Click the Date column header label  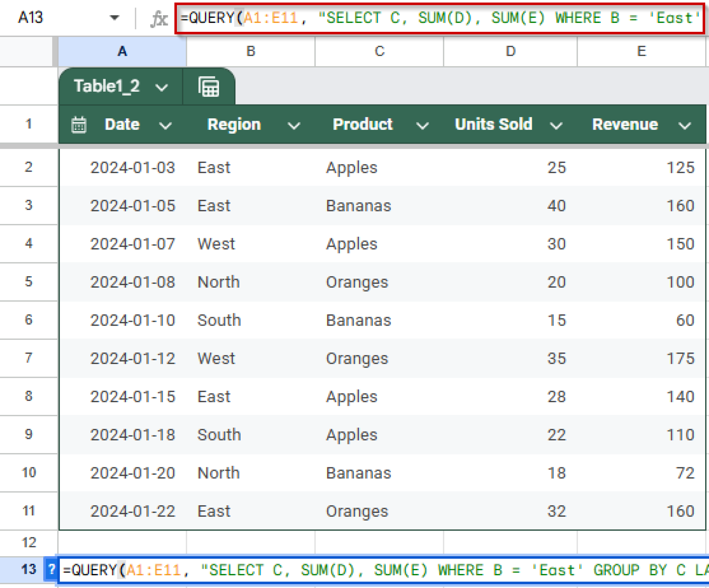click(x=122, y=125)
